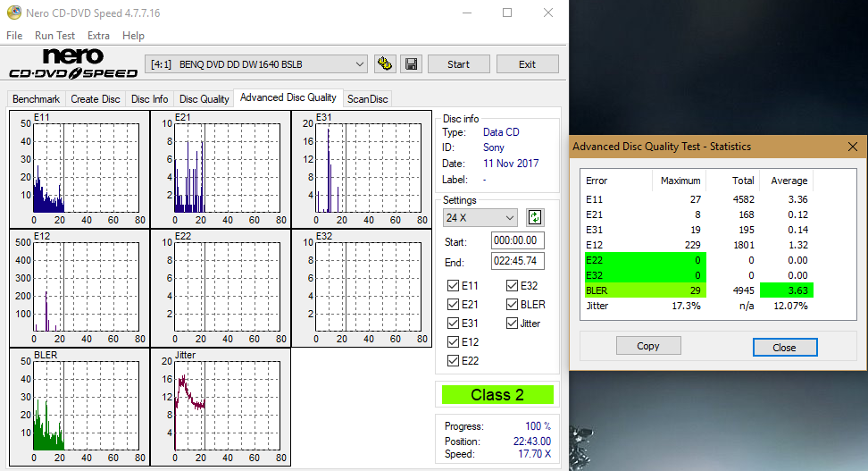868x471 pixels.
Task: Maximize the Nero CD-DVD Speed window
Action: [507, 13]
